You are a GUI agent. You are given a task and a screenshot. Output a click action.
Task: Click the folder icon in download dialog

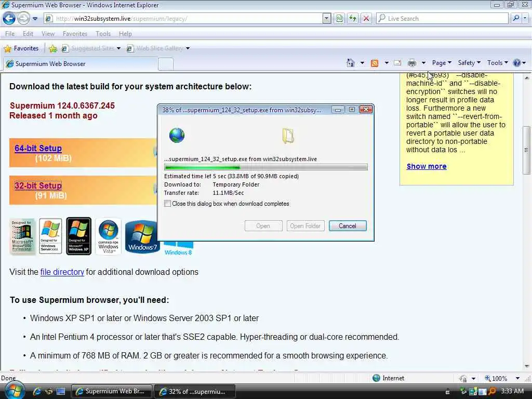[x=288, y=136]
